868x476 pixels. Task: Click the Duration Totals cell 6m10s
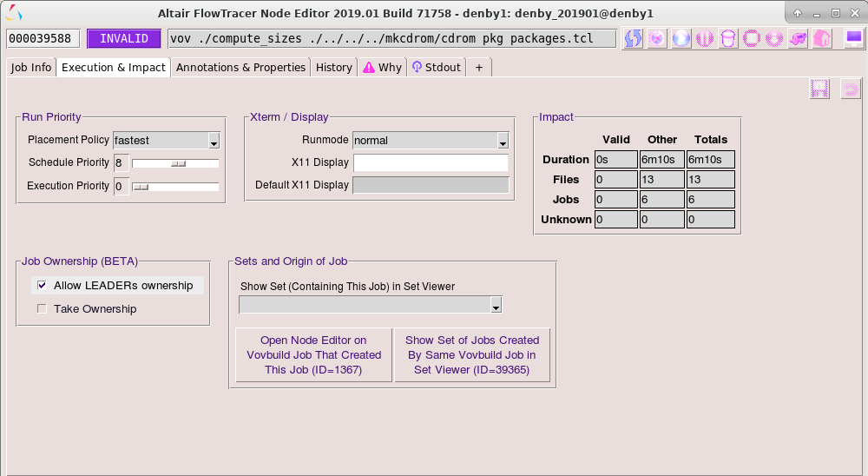710,160
